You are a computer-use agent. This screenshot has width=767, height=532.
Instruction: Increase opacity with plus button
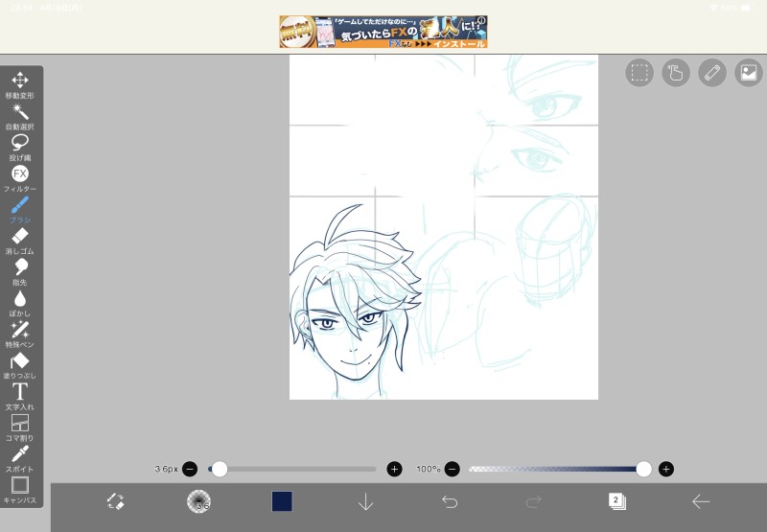(665, 469)
